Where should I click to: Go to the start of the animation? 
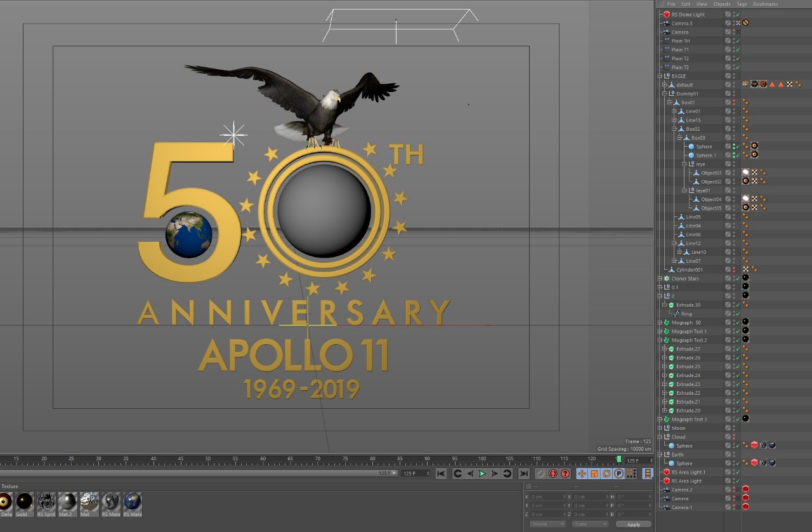441,474
